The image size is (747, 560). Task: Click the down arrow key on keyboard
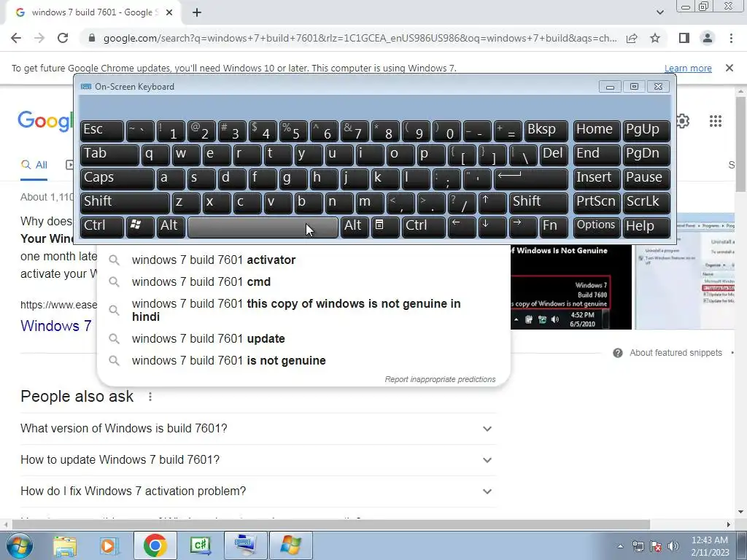[491, 227]
